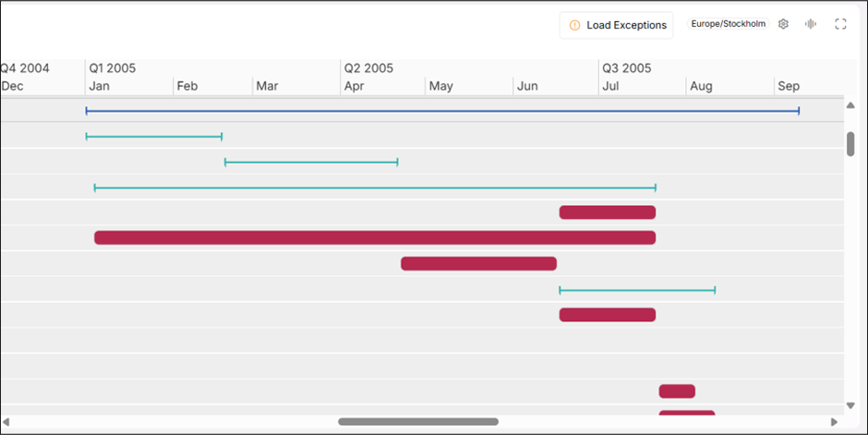Click the Aug month header
868x435 pixels.
[x=701, y=86]
